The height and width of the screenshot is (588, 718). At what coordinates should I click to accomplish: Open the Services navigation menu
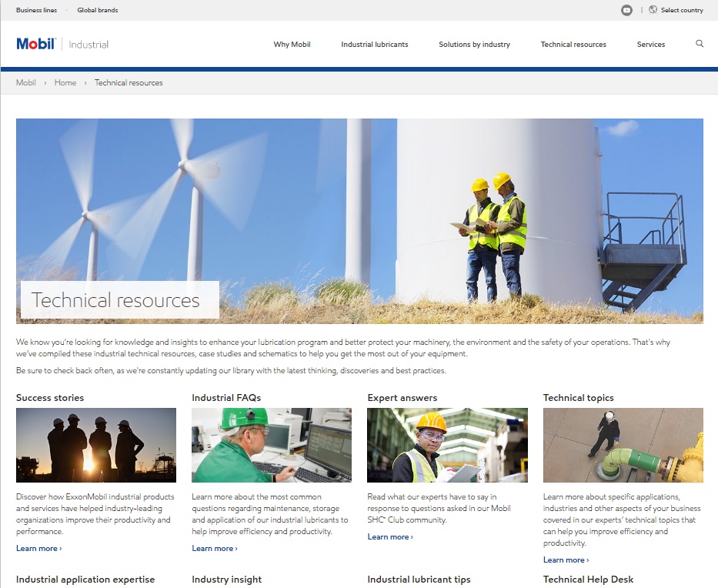(651, 45)
